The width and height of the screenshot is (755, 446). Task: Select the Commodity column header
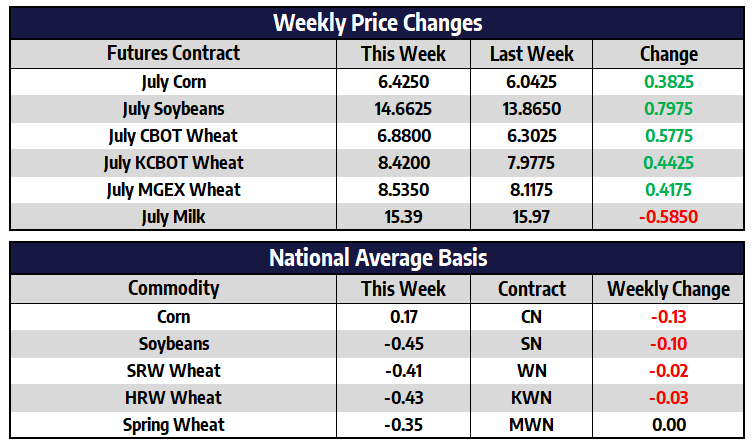(173, 289)
